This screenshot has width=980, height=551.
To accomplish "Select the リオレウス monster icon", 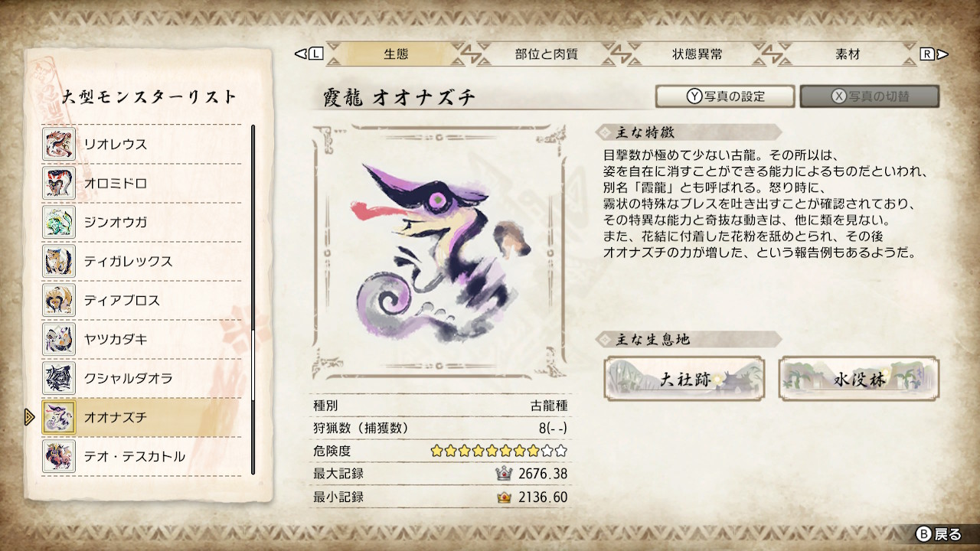I will [x=58, y=144].
